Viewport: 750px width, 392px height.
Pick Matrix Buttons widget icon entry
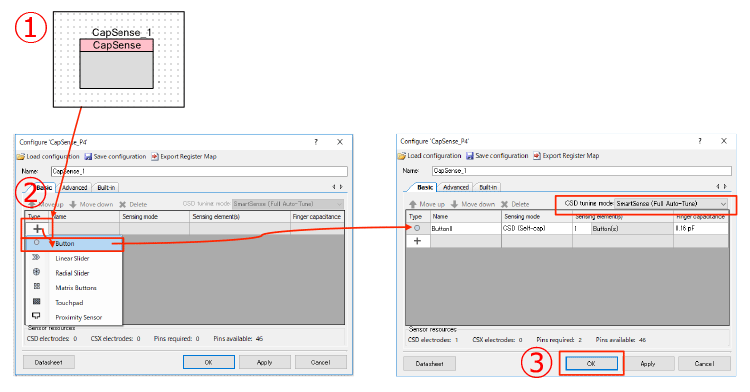pos(36,286)
